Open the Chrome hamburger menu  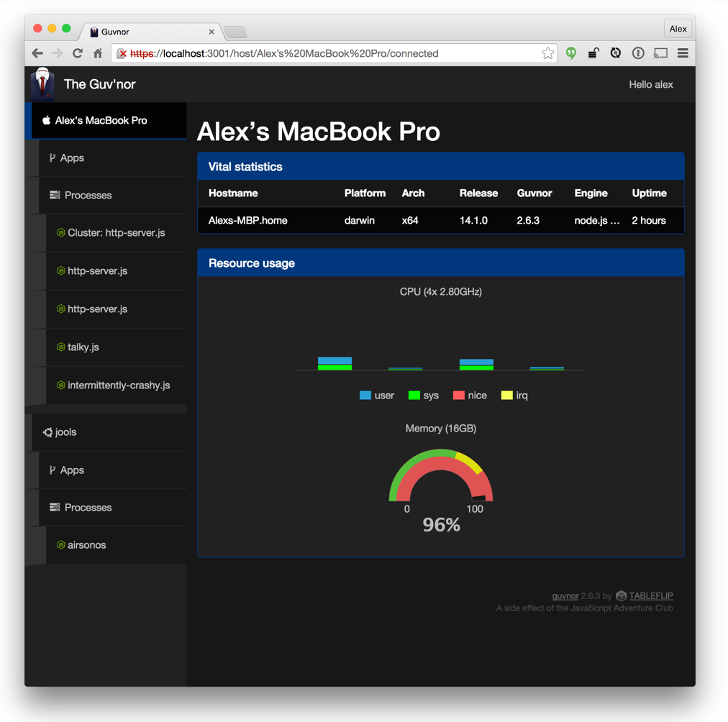coord(683,53)
